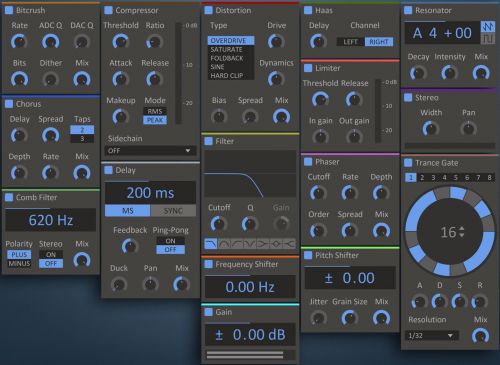Click the Stereo panel horizontal meter bar
The width and height of the screenshot is (500, 365).
tap(450, 146)
